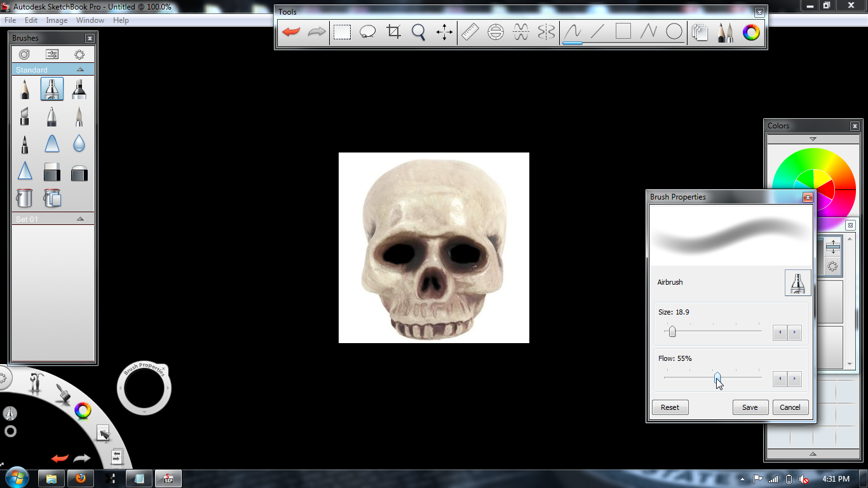Toggle the Ruler tool
This screenshot has width=868, height=488.
click(x=470, y=32)
